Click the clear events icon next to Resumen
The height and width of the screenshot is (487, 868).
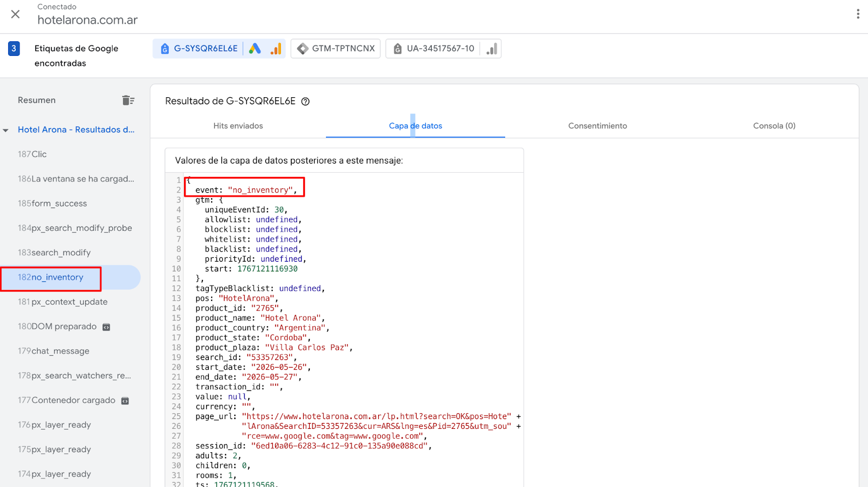[128, 100]
